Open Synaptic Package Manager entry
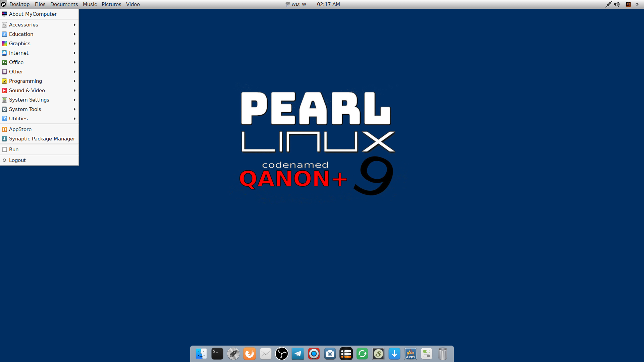Viewport: 644px width, 362px height. tap(39, 139)
